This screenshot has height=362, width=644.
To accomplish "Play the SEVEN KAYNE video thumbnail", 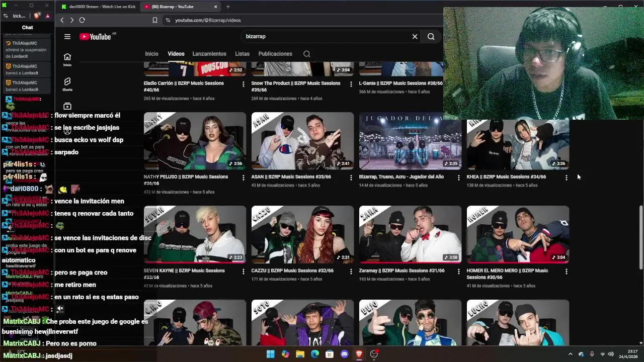I will (195, 234).
